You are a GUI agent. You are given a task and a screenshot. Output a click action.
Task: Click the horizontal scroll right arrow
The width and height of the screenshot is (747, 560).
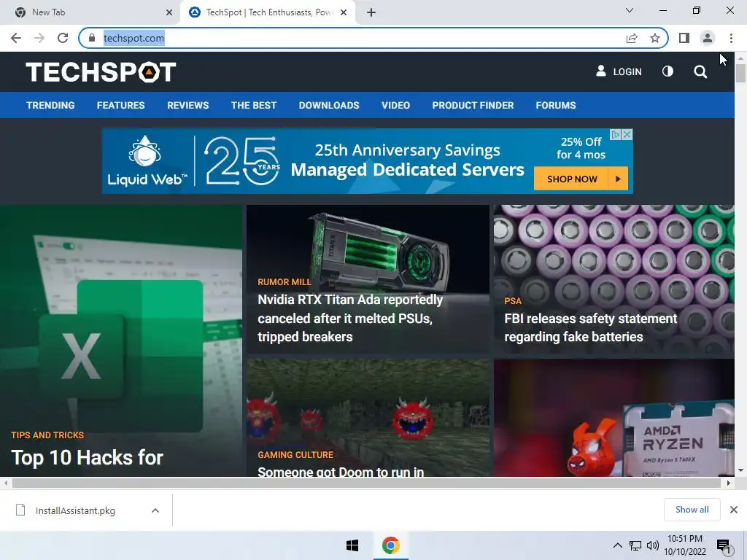coord(729,483)
